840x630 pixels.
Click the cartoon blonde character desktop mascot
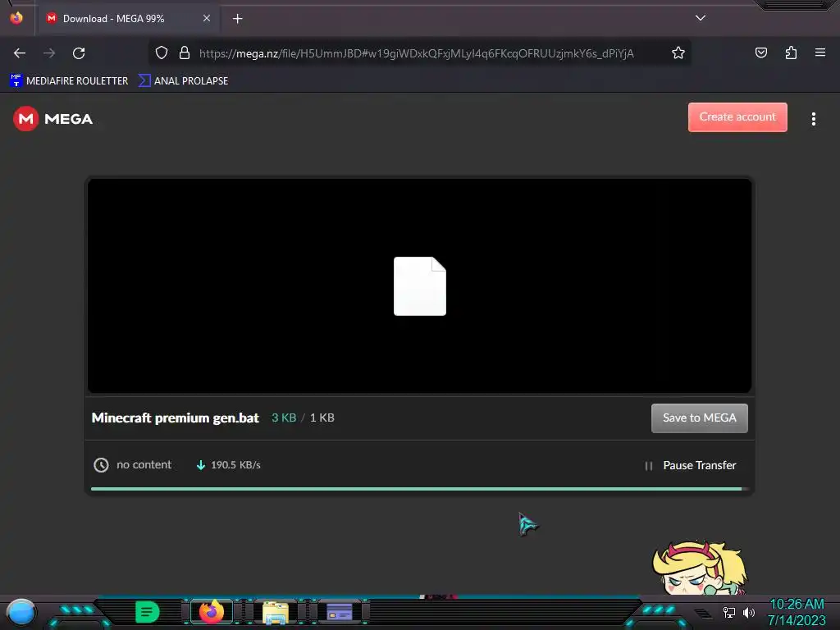[699, 568]
